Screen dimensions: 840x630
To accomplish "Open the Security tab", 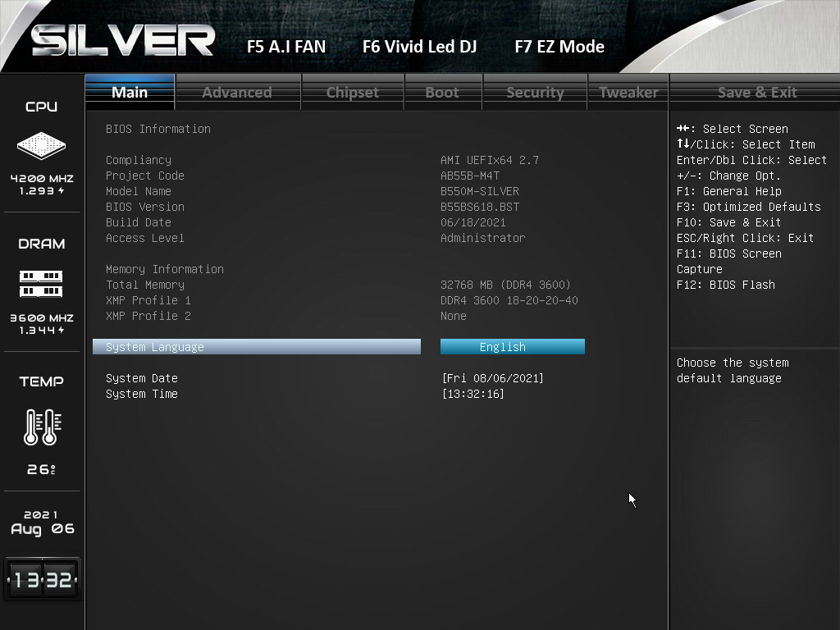I will pos(535,92).
